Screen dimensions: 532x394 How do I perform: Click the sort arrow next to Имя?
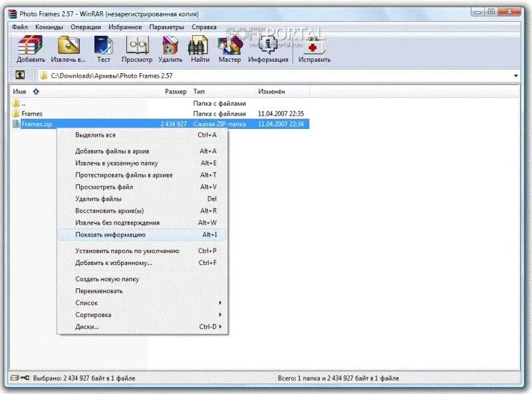[x=36, y=91]
